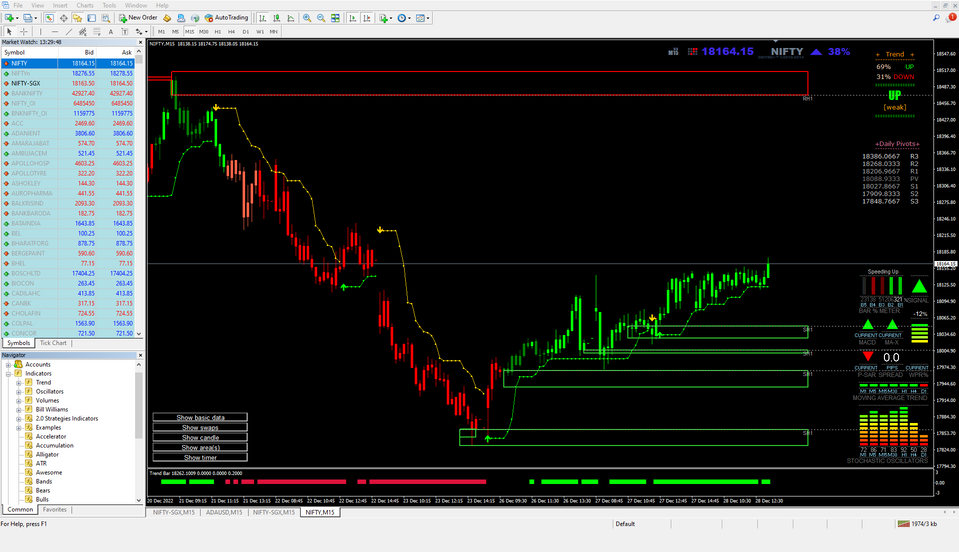Open the Insert menu
The width and height of the screenshot is (959, 552).
60,5
